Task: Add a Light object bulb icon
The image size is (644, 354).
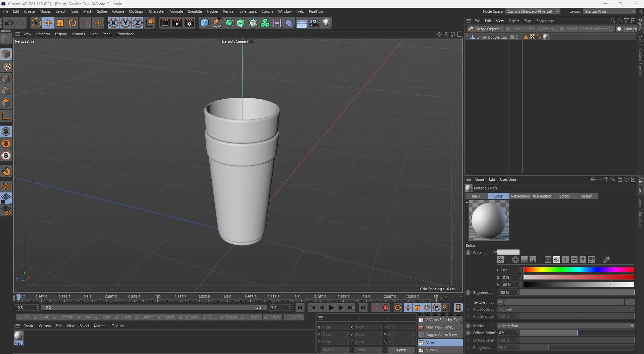Action: point(326,23)
